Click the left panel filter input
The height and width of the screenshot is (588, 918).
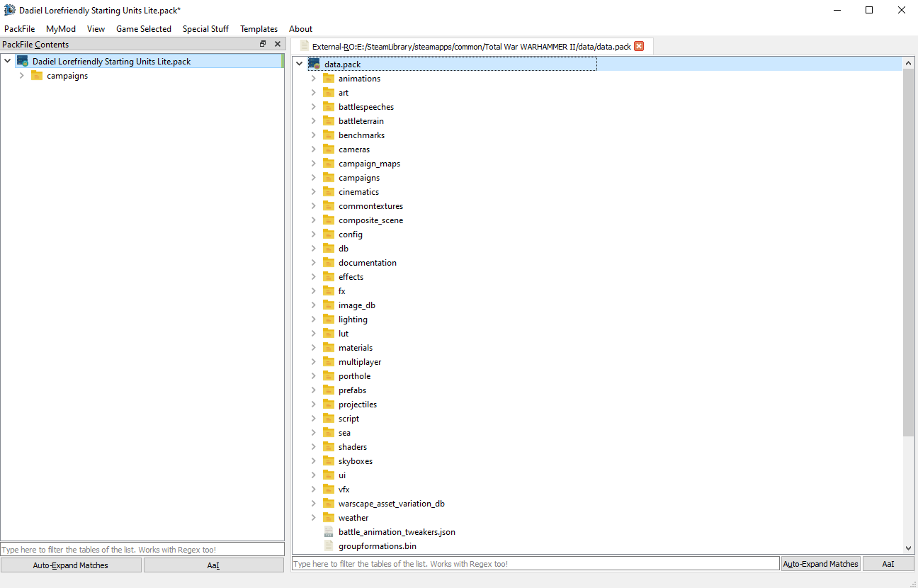pyautogui.click(x=142, y=550)
